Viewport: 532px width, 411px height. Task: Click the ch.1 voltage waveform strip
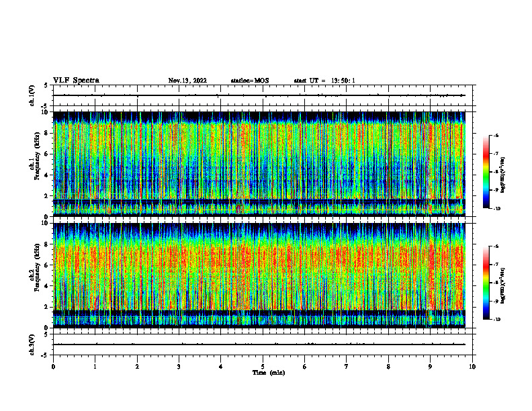(x=263, y=95)
